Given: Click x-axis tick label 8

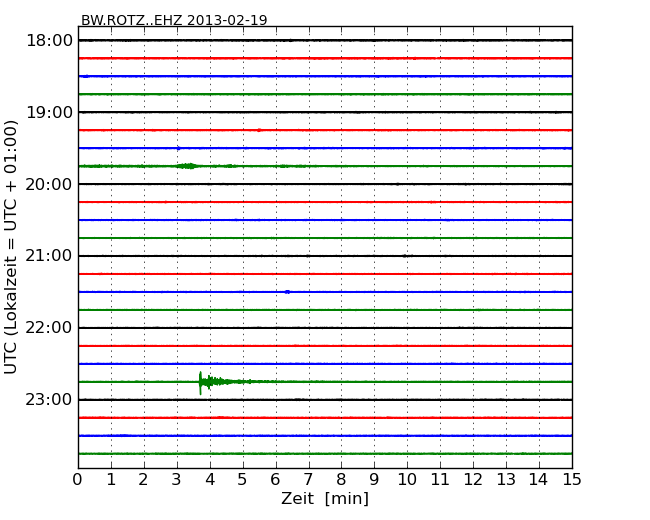Looking at the screenshot, I should [x=341, y=479].
